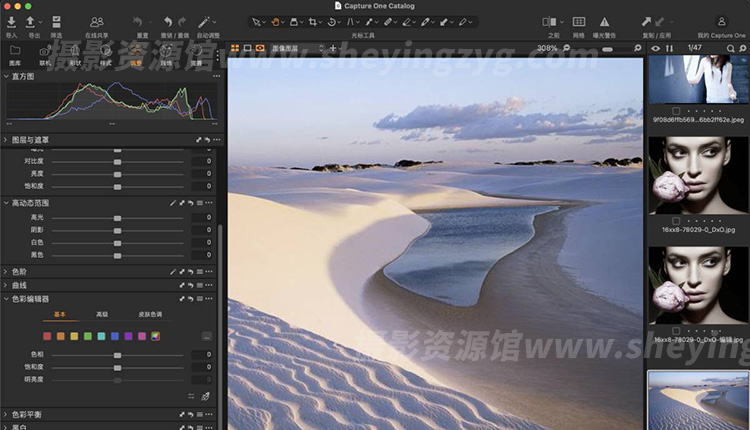Select the sand dune thumbnail in browser
This screenshot has height=430, width=750.
click(696, 400)
